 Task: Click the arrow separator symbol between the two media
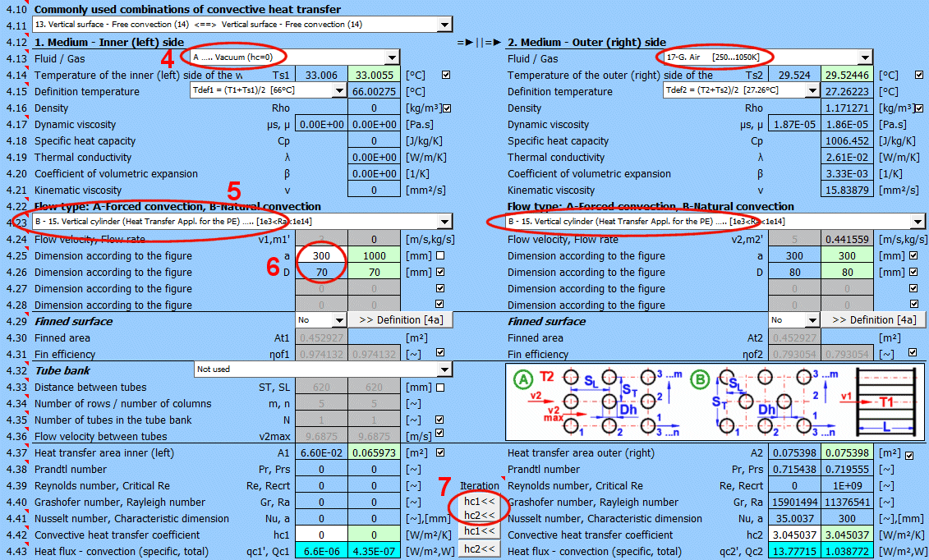pos(477,42)
